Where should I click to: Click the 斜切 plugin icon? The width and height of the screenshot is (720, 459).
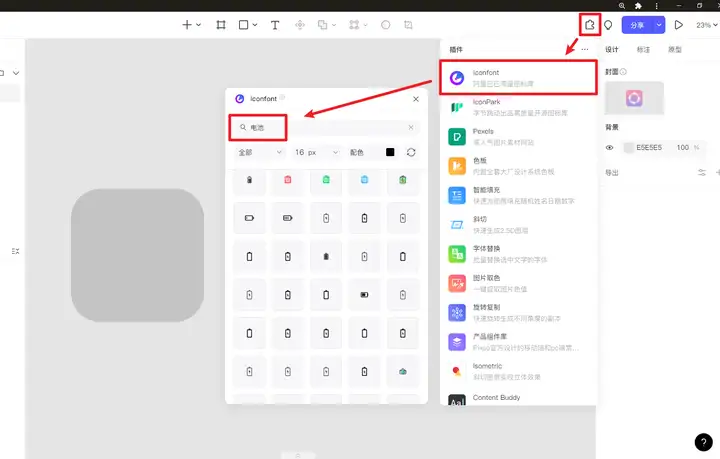tap(457, 225)
